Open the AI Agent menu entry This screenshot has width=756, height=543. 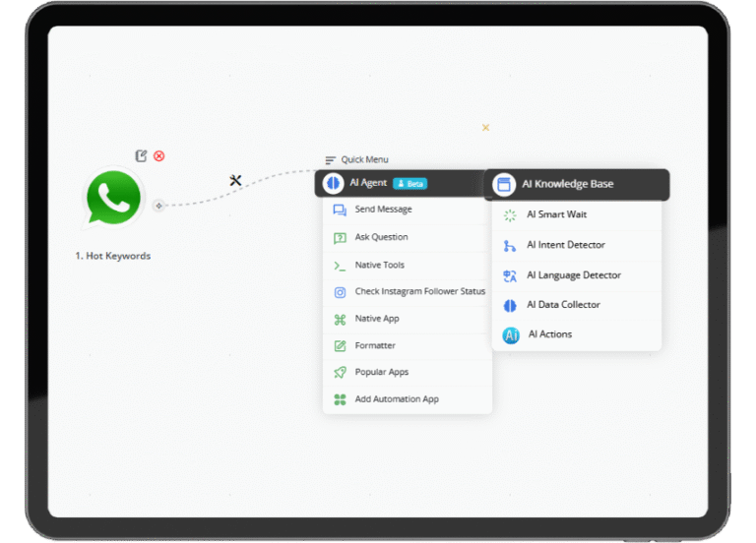pyautogui.click(x=368, y=183)
